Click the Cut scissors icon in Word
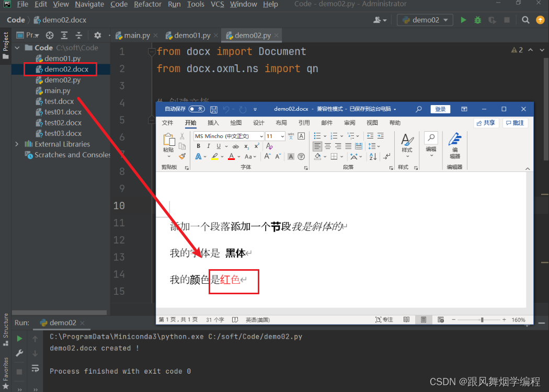The width and height of the screenshot is (549, 392). click(182, 136)
